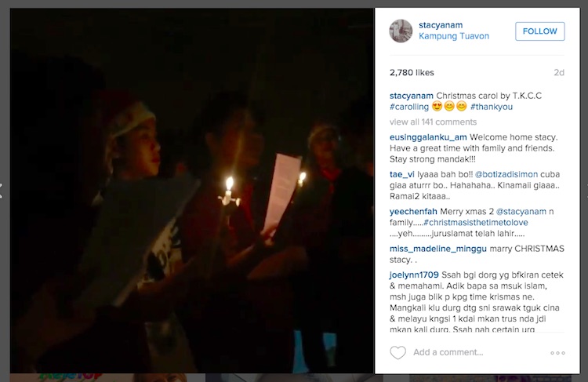The height and width of the screenshot is (382, 588).
Task: Open stacyanam's profile picture avatar
Action: tap(401, 31)
